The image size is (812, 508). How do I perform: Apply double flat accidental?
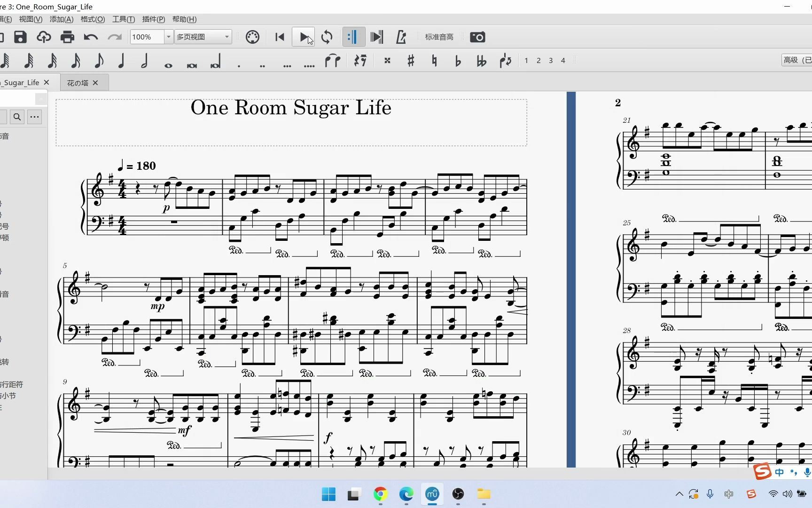(x=482, y=61)
